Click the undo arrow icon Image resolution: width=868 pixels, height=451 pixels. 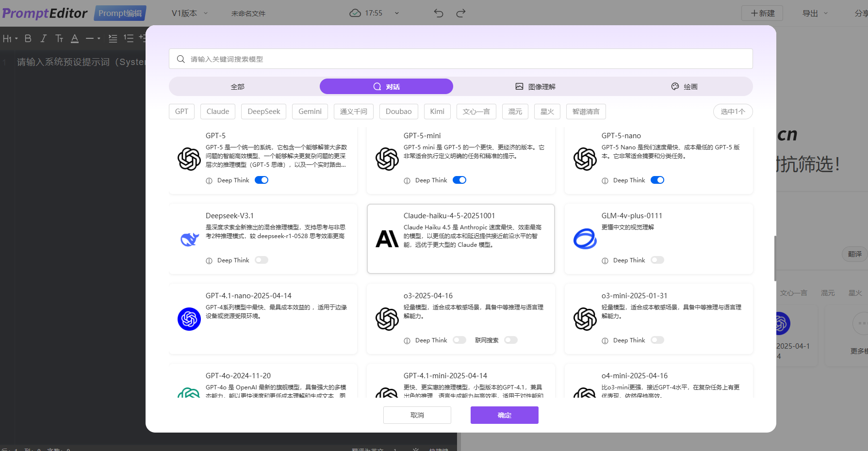pyautogui.click(x=439, y=13)
